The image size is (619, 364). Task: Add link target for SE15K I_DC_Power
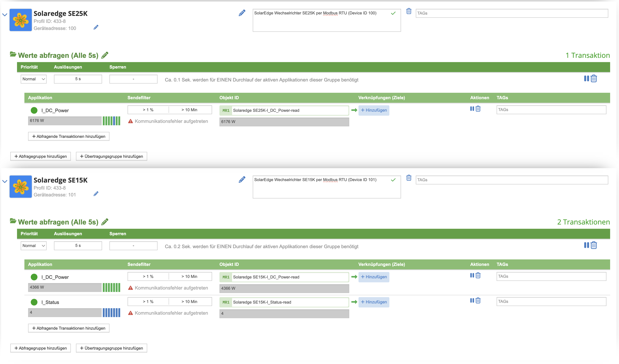(x=374, y=277)
